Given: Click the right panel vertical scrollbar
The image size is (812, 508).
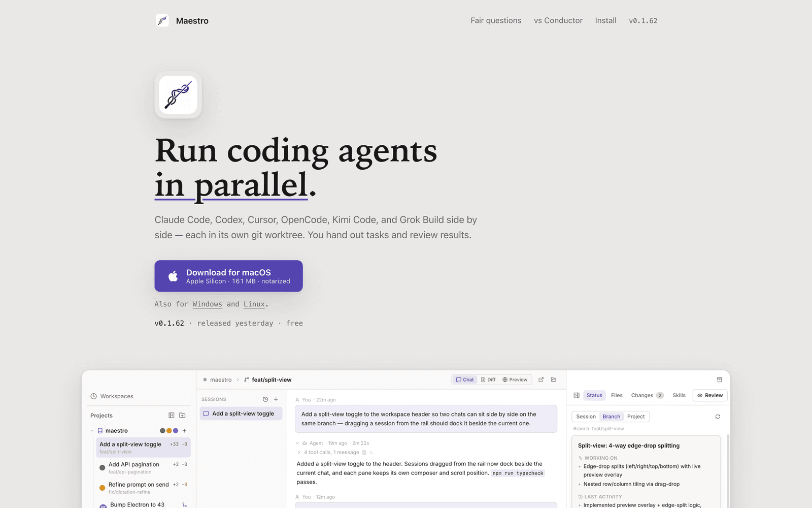Looking at the screenshot, I should click(x=729, y=470).
